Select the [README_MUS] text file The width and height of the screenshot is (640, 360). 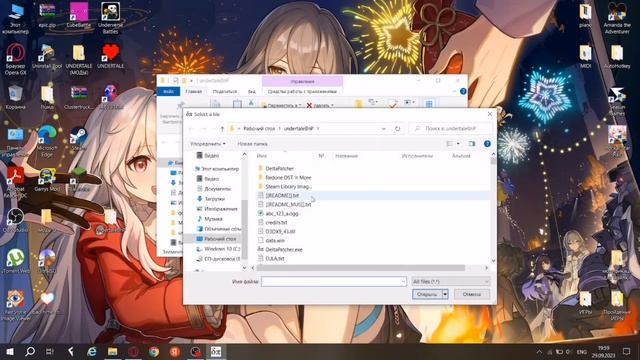(284, 204)
